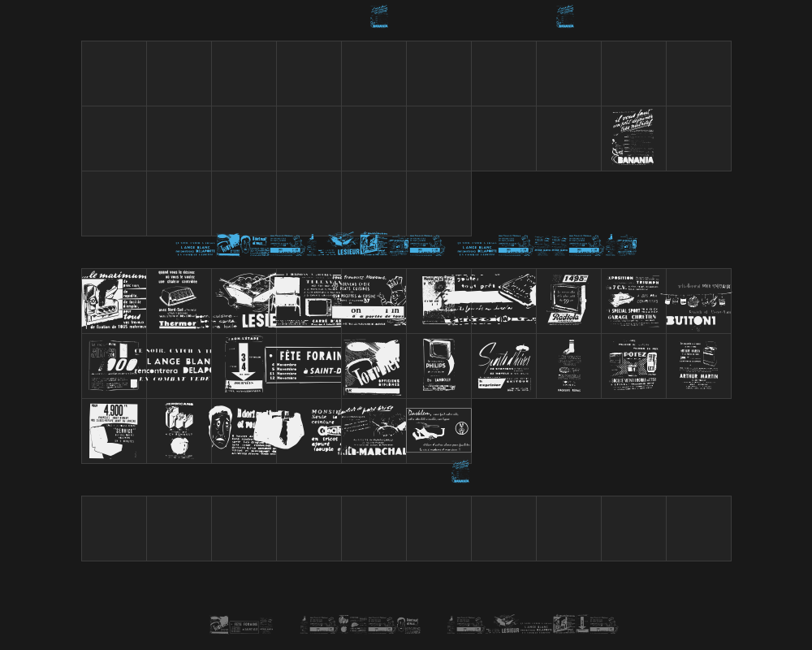Click the grey L'Ange Blanc thumbnail in the bottom strip
Screen dimensions: 812x650
click(536, 627)
